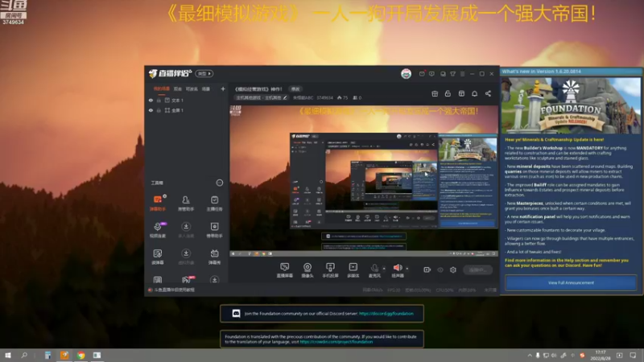Click 修改 button beside stream title

tap(295, 89)
